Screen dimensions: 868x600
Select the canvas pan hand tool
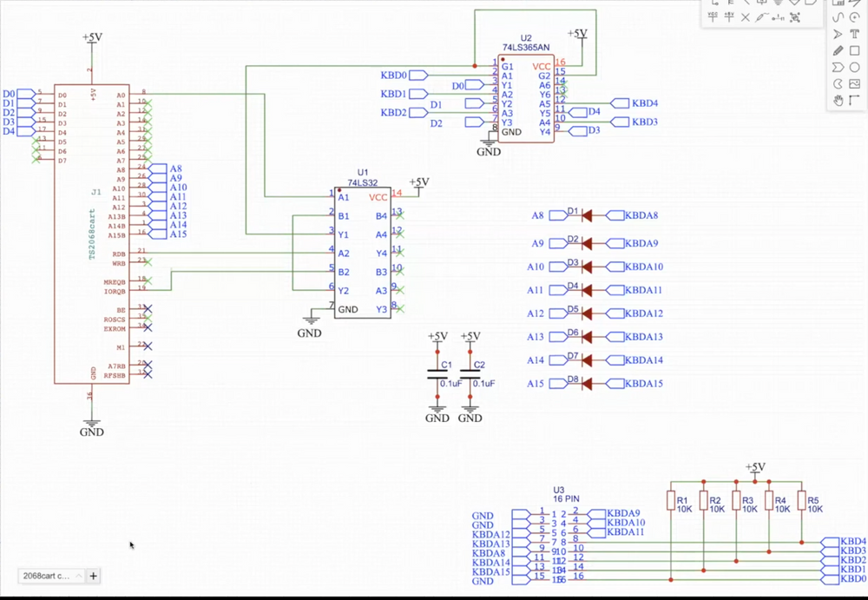coord(838,99)
